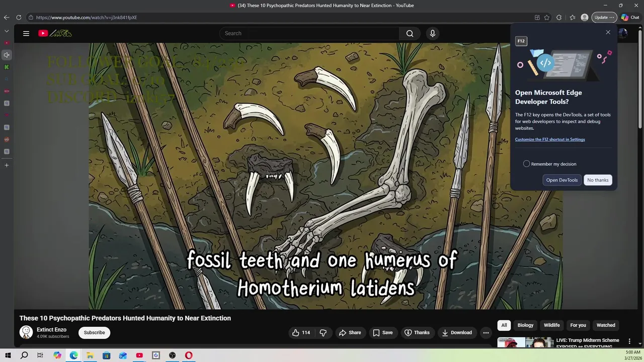This screenshot has width=644, height=362.
Task: Reload the page with refresh icon
Action: pos(19,18)
